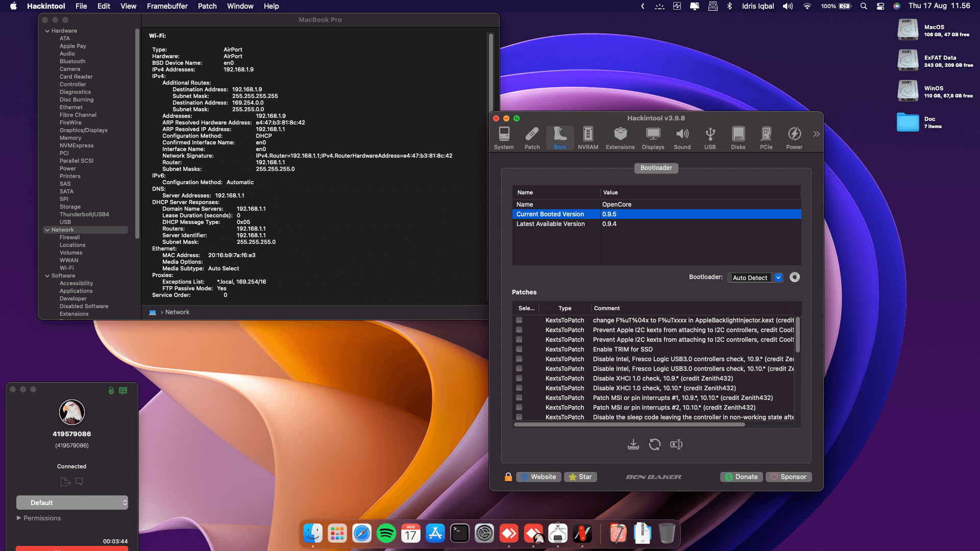This screenshot has height=551, width=980.
Task: Click the lock icon in Hackintool footer
Action: point(508,477)
